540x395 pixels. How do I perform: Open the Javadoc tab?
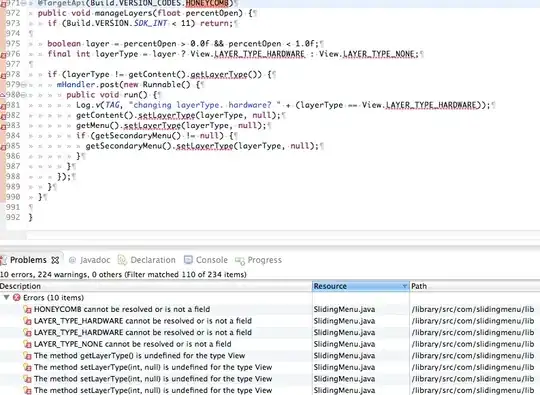pyautogui.click(x=90, y=260)
